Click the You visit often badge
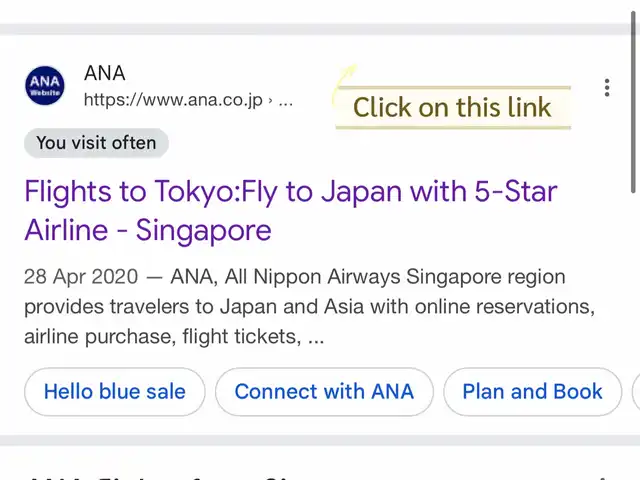 tap(96, 143)
